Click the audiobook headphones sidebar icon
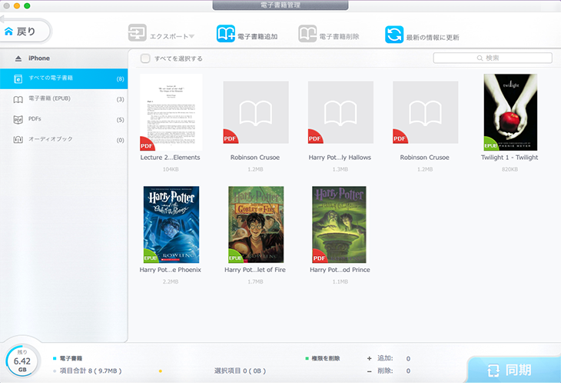561x392 pixels. pyautogui.click(x=18, y=140)
